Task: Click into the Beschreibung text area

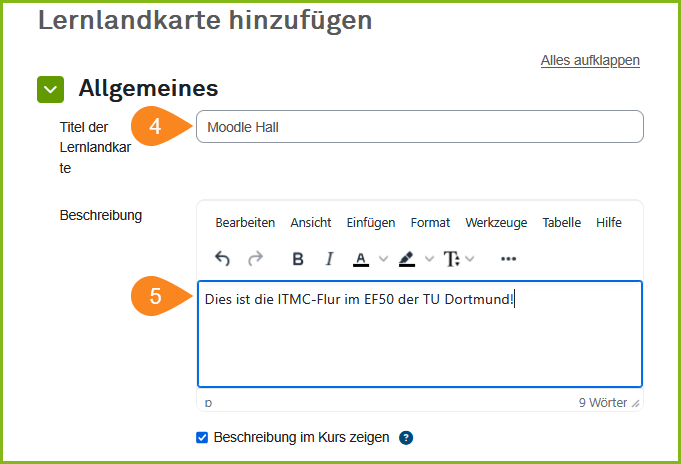Action: [x=420, y=334]
